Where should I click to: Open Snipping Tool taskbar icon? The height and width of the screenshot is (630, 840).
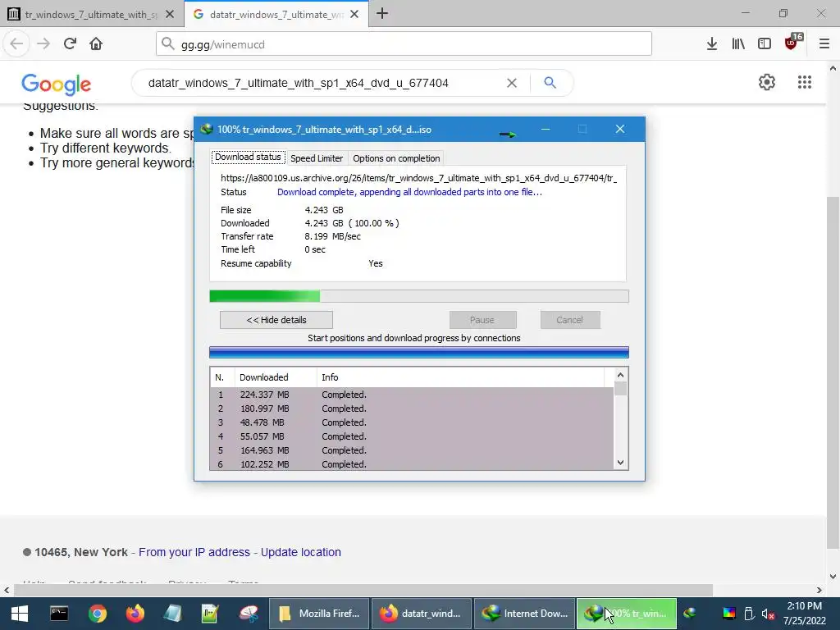coord(249,614)
